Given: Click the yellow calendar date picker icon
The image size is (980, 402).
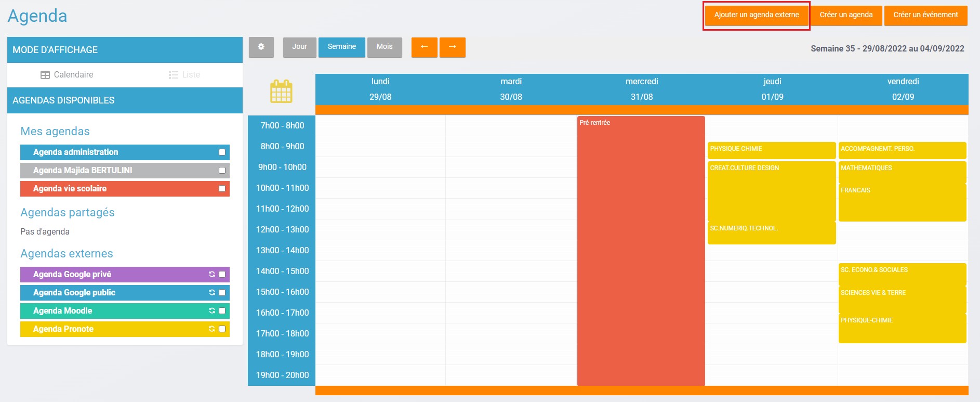Looking at the screenshot, I should (281, 92).
